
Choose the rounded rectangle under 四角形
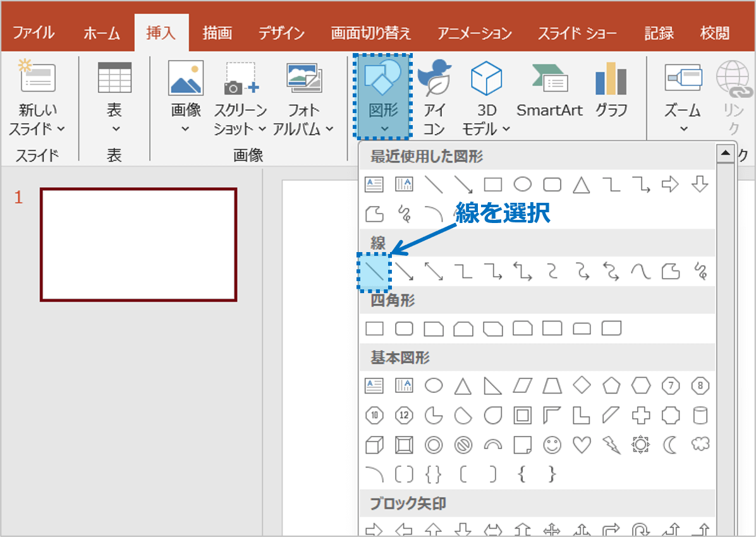[x=404, y=329]
